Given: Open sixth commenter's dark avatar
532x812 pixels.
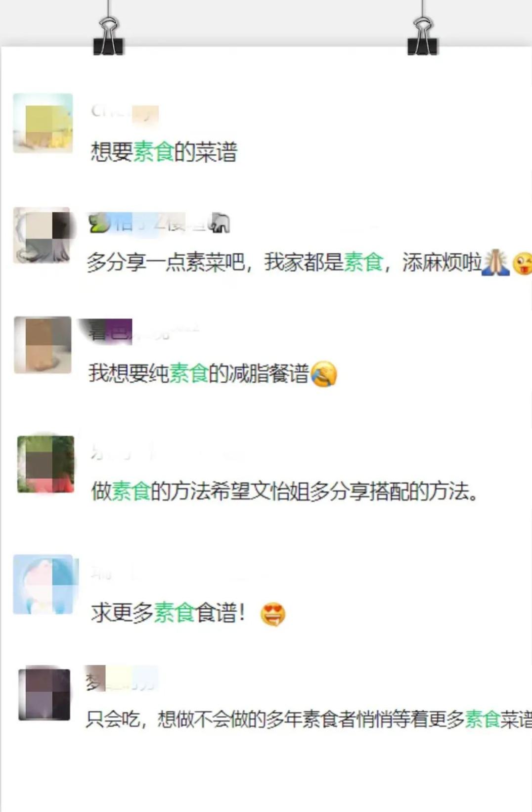Looking at the screenshot, I should tap(44, 694).
